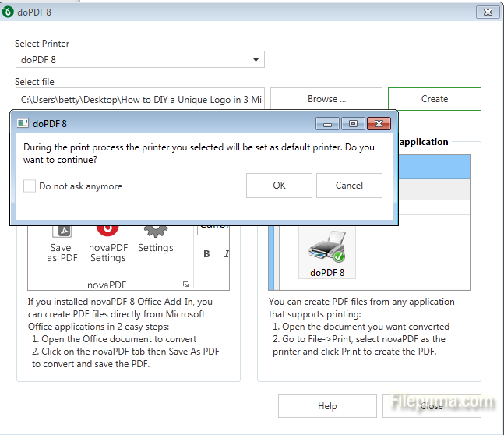Maximize the doPDF 8 dialog window
Image resolution: width=504 pixels, height=435 pixels.
[353, 123]
